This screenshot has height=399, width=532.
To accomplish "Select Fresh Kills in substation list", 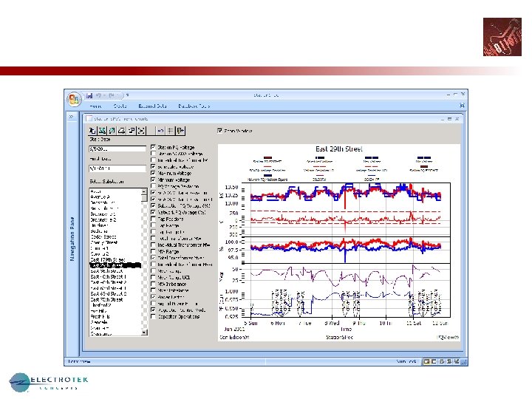I will coord(115,316).
